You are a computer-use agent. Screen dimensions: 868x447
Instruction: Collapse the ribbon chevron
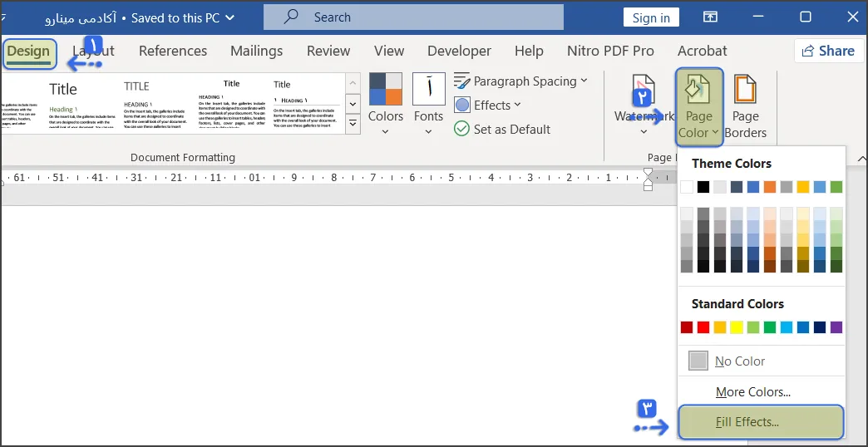[861, 158]
